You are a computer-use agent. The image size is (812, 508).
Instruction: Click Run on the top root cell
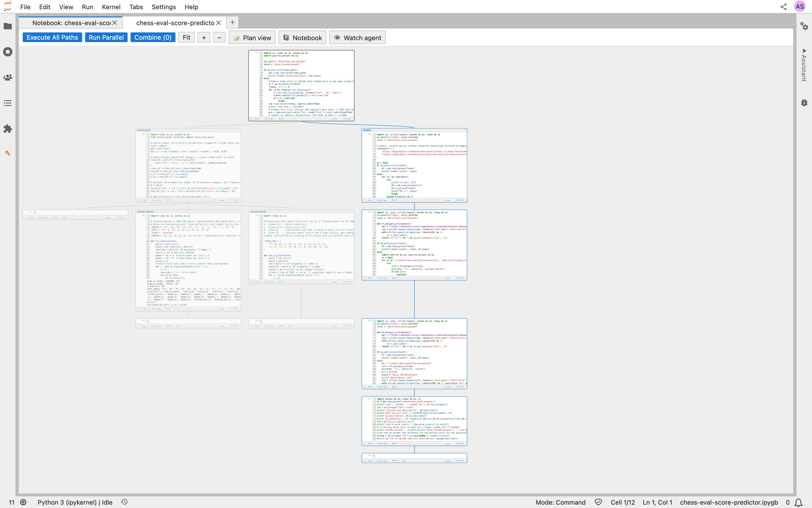257,119
